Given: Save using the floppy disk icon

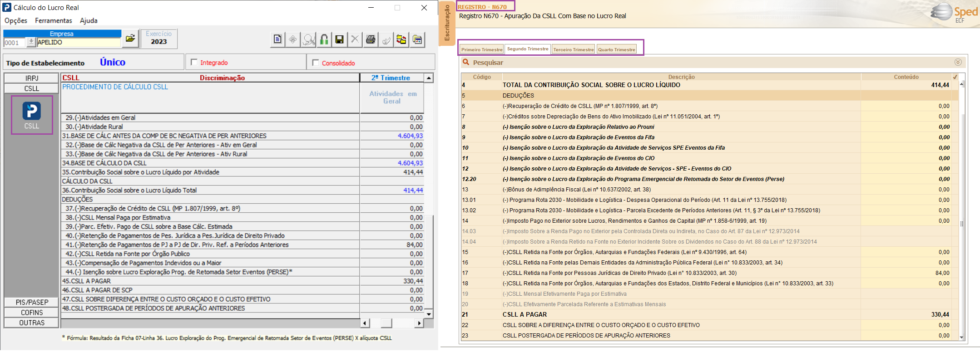Looking at the screenshot, I should (x=339, y=40).
